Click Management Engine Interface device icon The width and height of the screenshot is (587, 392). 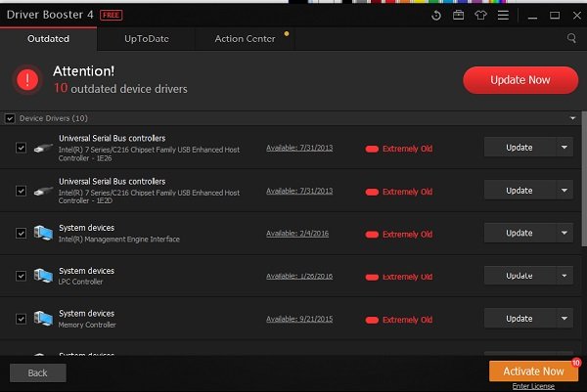(43, 233)
